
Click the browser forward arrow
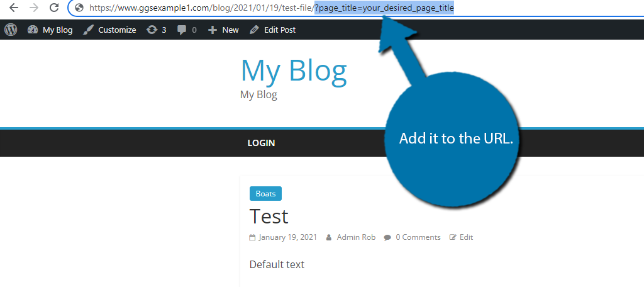34,8
